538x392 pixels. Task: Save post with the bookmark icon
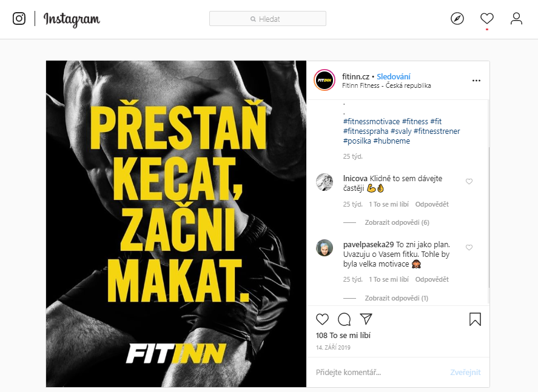point(475,319)
